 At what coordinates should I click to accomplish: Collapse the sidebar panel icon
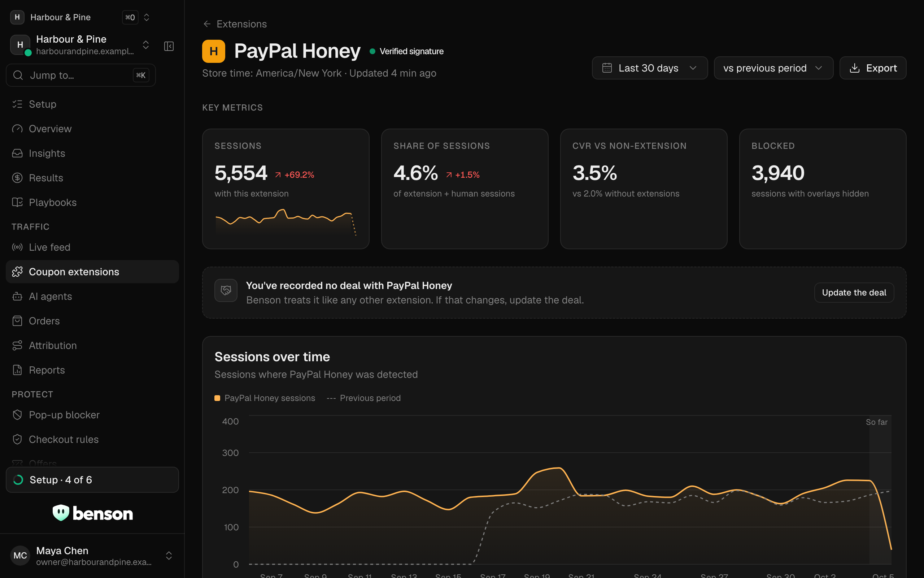point(169,46)
